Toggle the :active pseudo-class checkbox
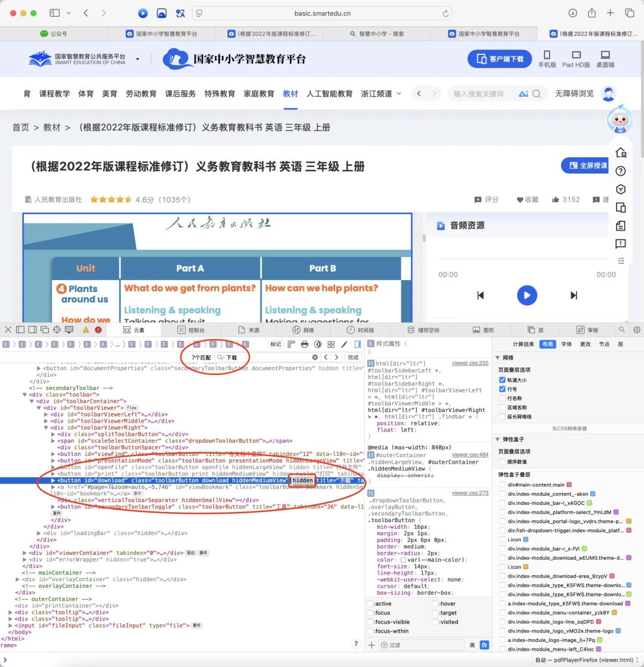 (370, 604)
